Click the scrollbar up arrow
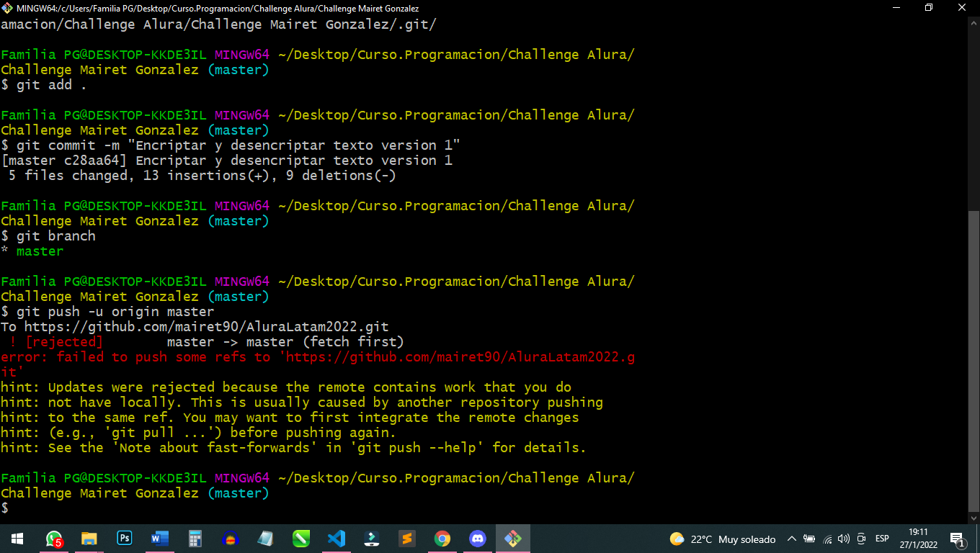The image size is (980, 553). [x=974, y=22]
